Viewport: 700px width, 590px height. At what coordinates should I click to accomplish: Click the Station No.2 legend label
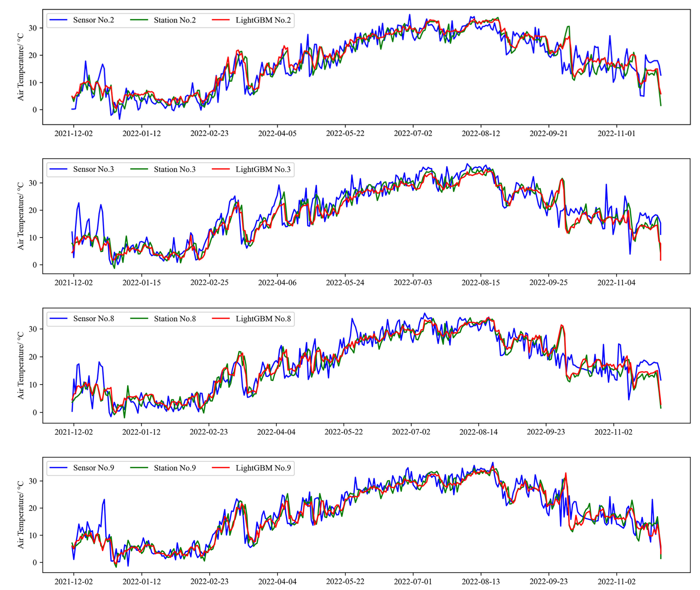[175, 20]
